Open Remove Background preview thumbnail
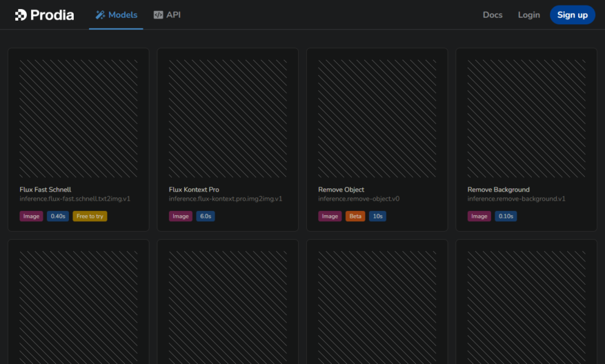 tap(526, 119)
